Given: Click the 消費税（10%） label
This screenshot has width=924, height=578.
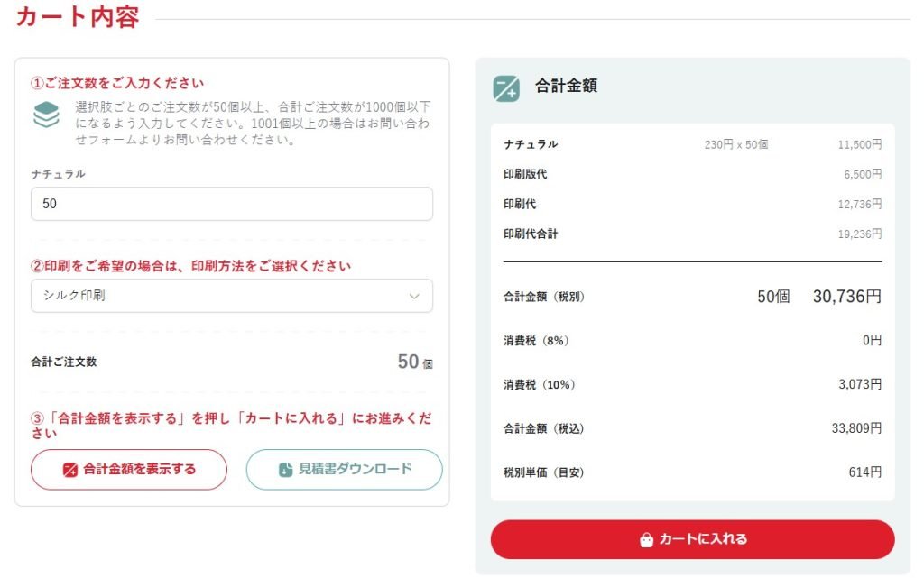Looking at the screenshot, I should tap(540, 384).
